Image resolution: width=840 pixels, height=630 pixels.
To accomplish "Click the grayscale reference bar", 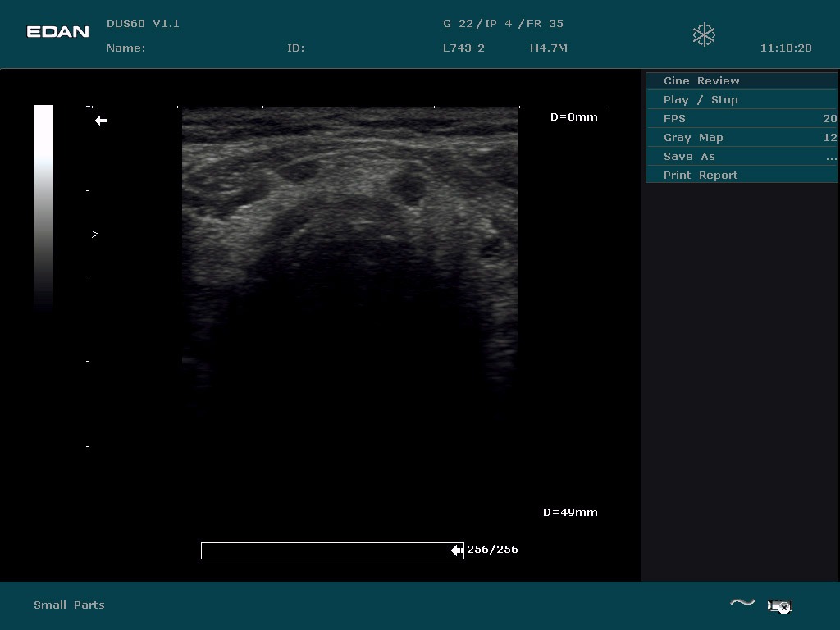I will pos(43,205).
